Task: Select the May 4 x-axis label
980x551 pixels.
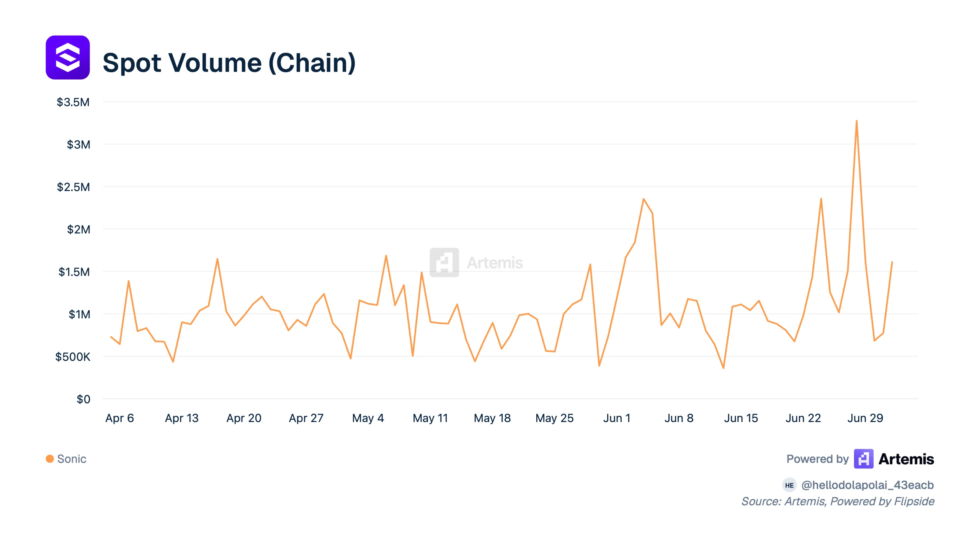Action: click(368, 418)
